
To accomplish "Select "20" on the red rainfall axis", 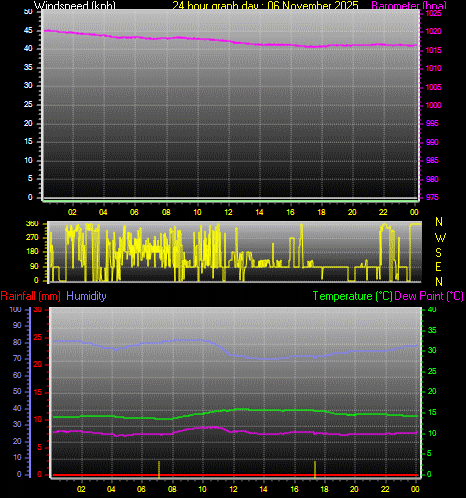I will click(38, 365).
